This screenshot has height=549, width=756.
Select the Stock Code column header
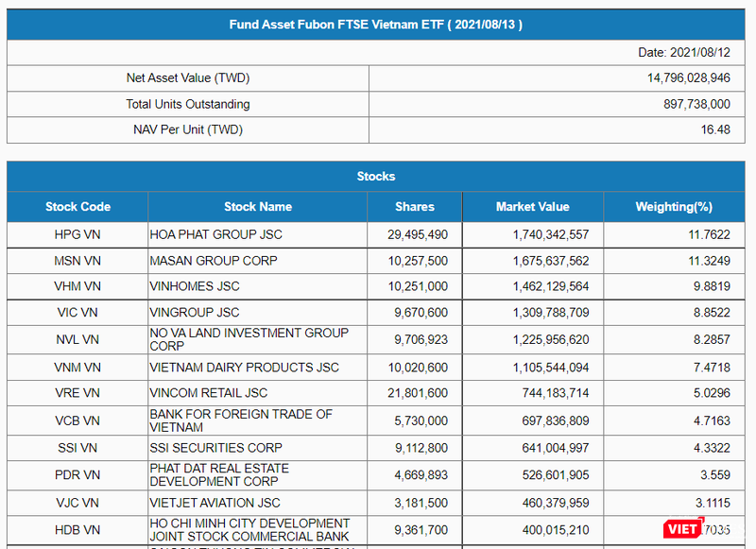[76, 206]
